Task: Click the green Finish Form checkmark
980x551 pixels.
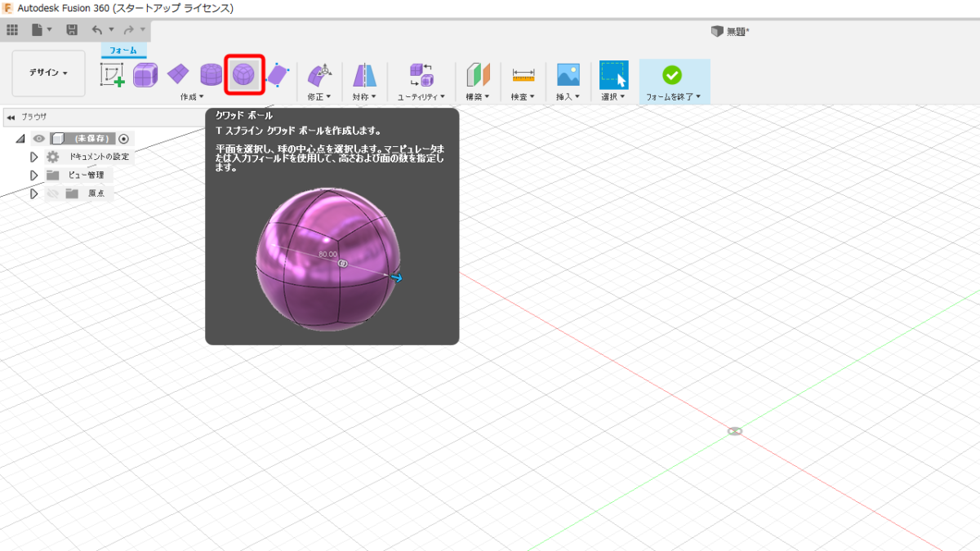Action: (672, 75)
